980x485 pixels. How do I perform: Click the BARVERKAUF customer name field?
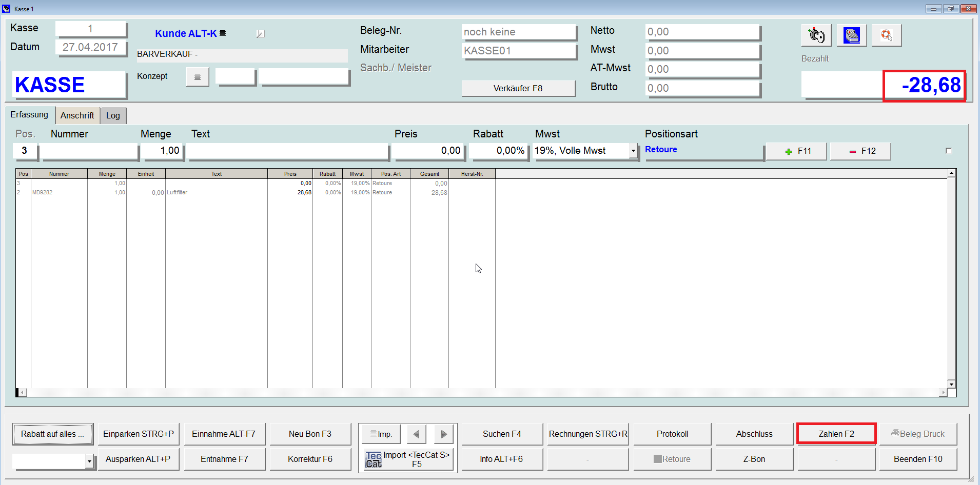click(x=242, y=55)
